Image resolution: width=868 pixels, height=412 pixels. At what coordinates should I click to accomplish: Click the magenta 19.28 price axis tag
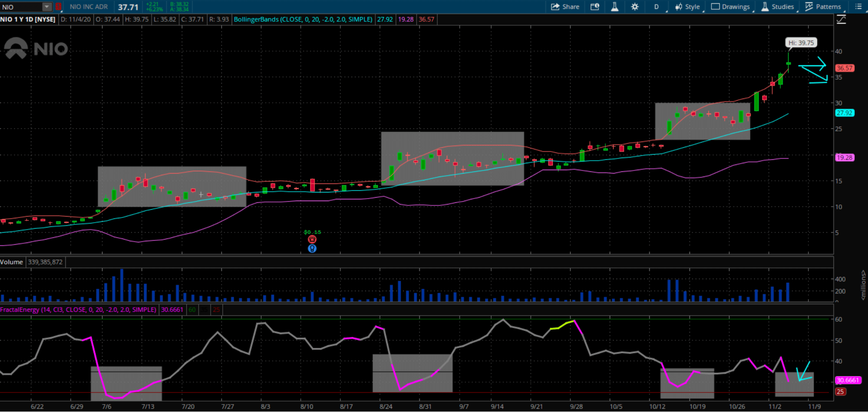845,158
